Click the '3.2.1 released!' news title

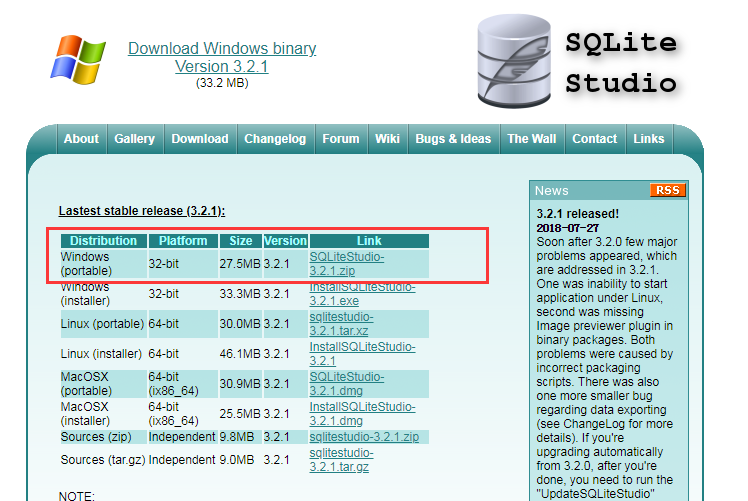tap(578, 213)
